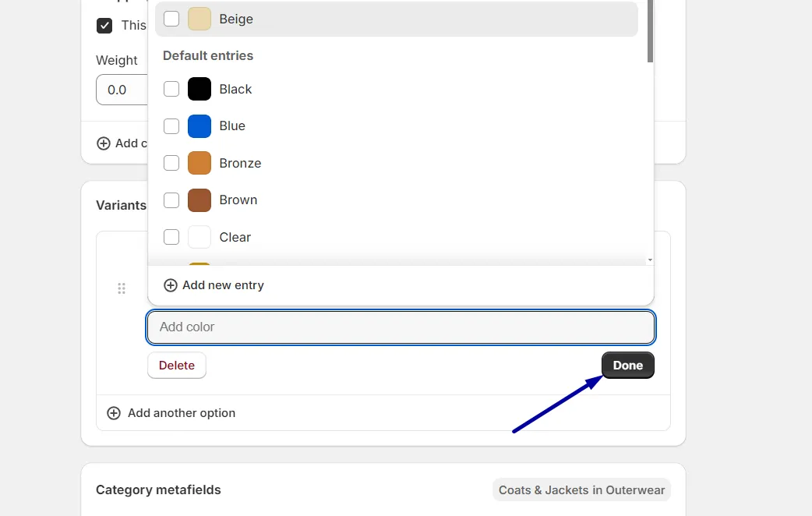
Task: Click the plus icon beside Add another option
Action: click(x=114, y=413)
